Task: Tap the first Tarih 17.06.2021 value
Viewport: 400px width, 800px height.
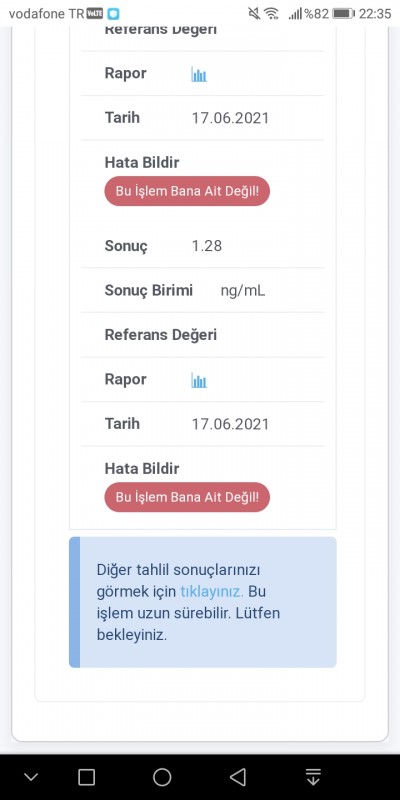Action: click(230, 118)
